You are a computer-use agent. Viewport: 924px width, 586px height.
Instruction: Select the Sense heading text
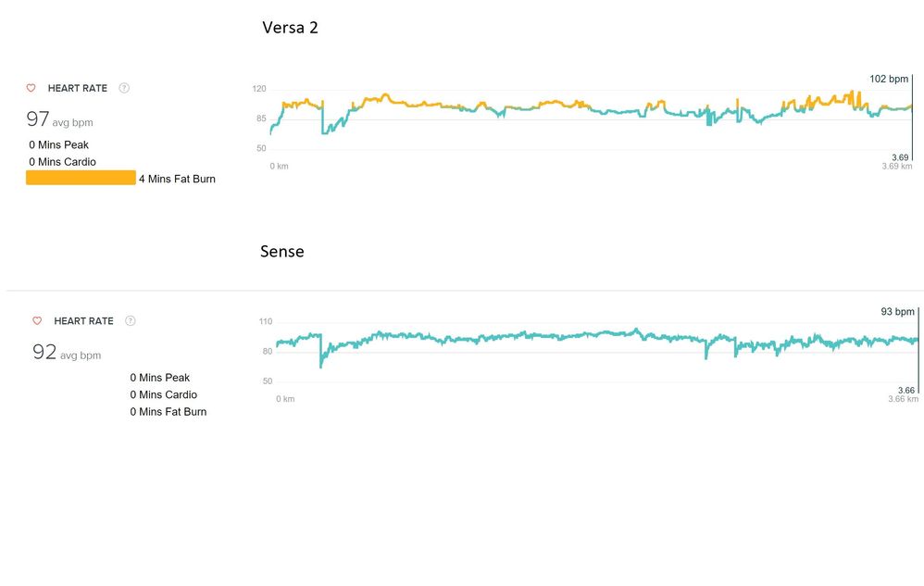coord(282,251)
